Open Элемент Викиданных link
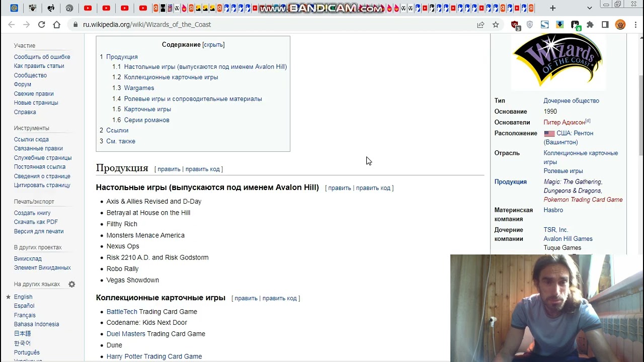The image size is (644, 362). (42, 267)
